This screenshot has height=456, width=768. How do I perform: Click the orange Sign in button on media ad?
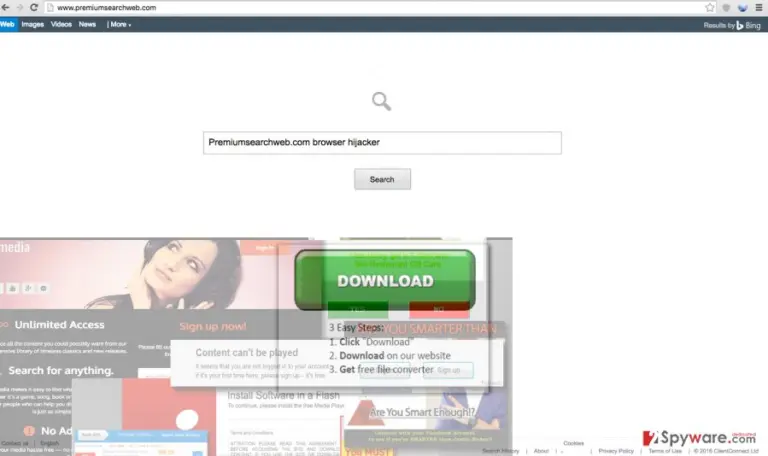(264, 247)
